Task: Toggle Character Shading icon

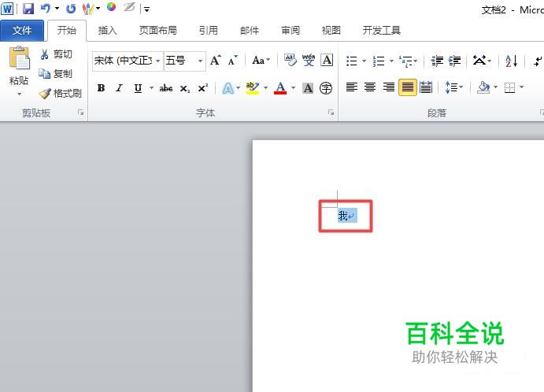Action: pyautogui.click(x=308, y=88)
